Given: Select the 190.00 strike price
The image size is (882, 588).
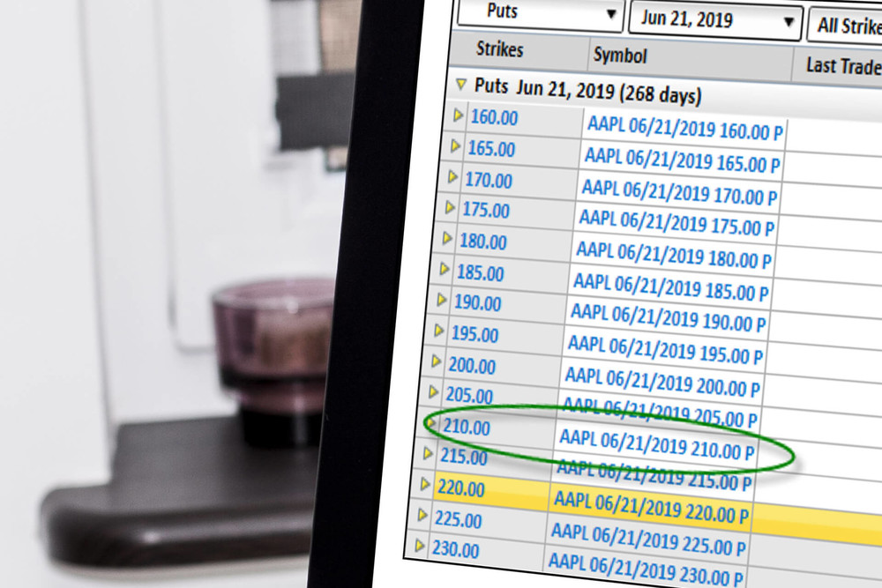Looking at the screenshot, I should (x=477, y=303).
